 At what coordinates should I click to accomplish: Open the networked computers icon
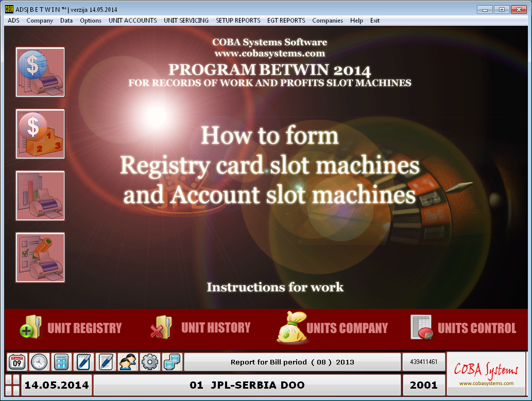173,362
